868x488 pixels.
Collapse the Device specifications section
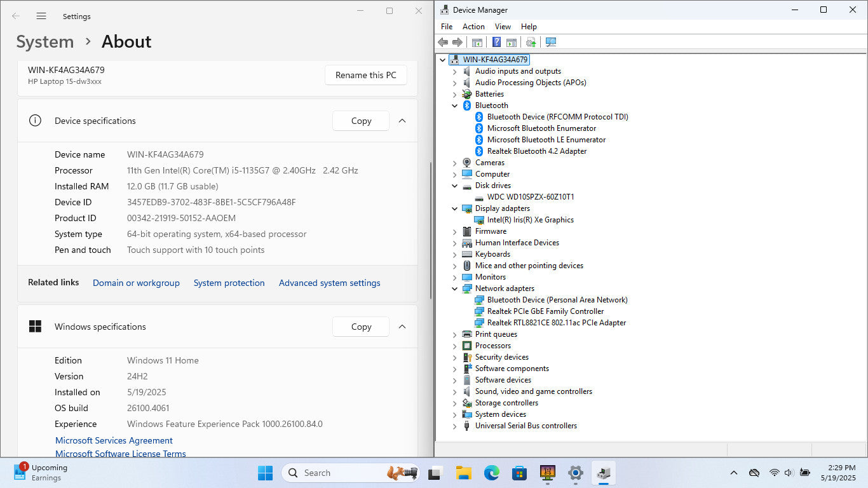tap(402, 121)
